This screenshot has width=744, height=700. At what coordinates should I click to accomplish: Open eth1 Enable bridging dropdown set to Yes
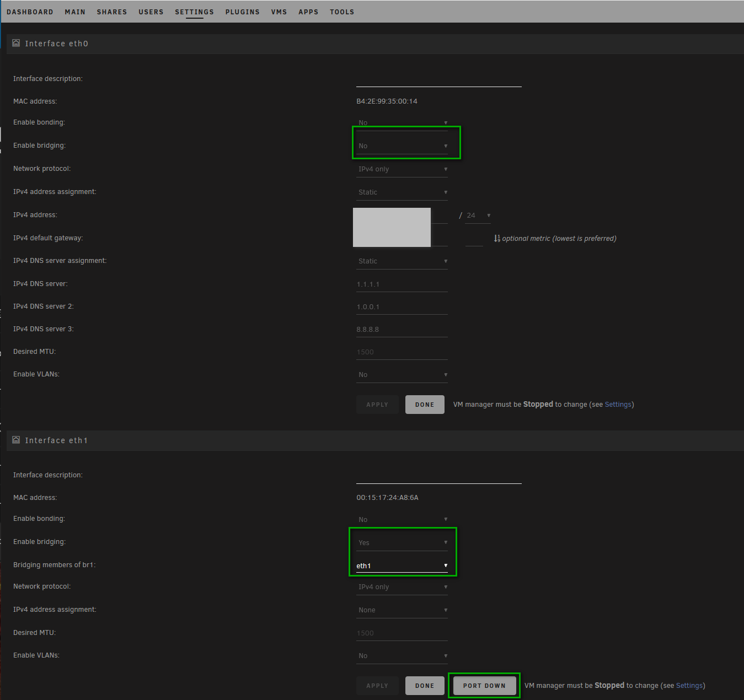coord(402,543)
